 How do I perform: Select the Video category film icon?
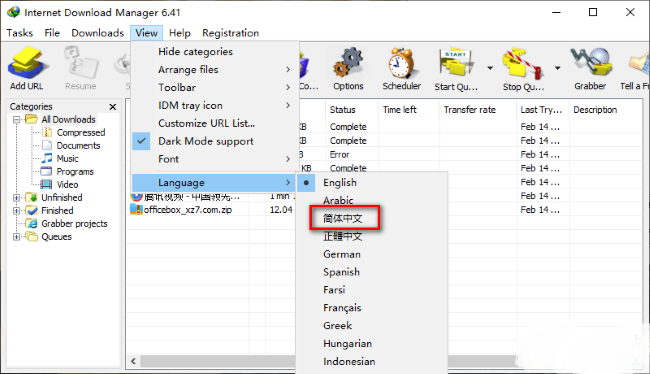tap(46, 185)
